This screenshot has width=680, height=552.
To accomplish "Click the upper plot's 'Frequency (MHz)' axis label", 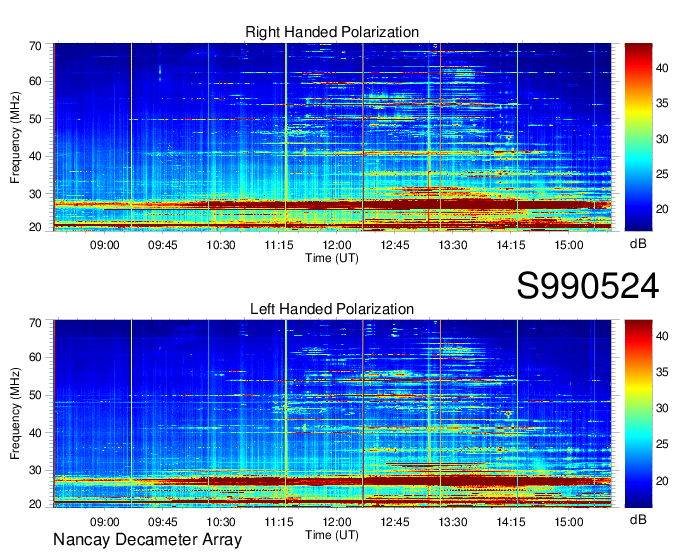I will [15, 137].
